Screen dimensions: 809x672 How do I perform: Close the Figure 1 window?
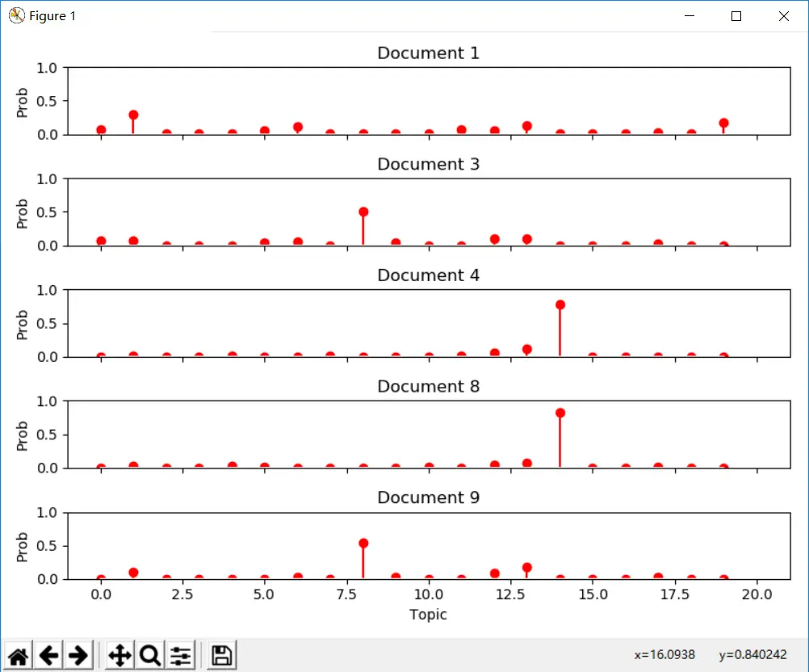pos(784,16)
